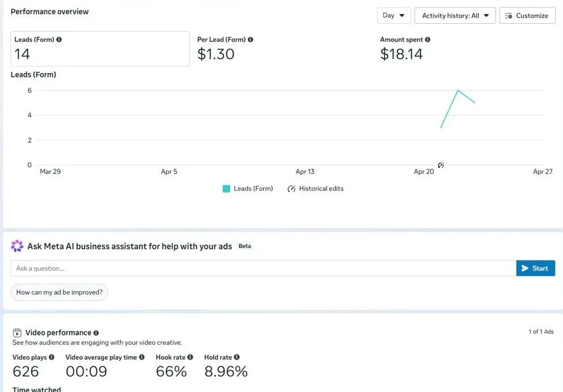
Task: Click info icon next to Hook rate
Action: pos(190,357)
